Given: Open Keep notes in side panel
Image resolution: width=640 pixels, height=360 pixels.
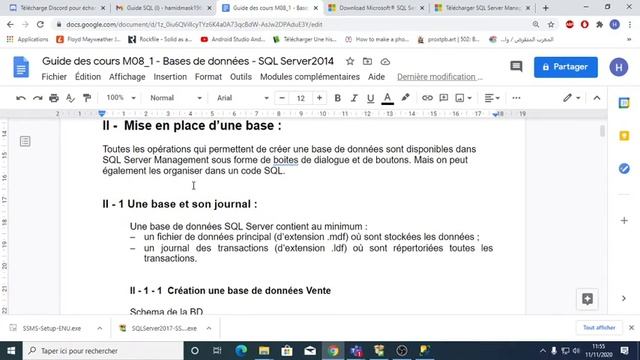Looking at the screenshot, I should pyautogui.click(x=624, y=136).
